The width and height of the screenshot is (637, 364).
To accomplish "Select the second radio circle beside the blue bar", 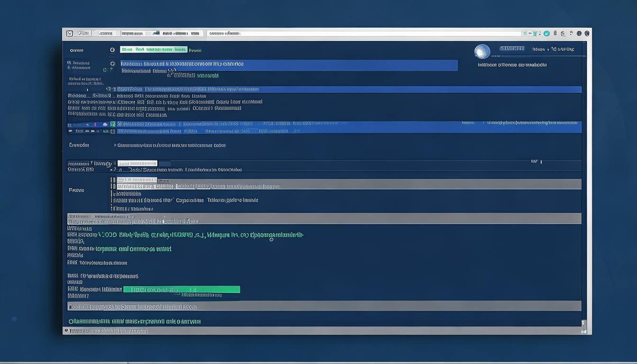I will [112, 64].
